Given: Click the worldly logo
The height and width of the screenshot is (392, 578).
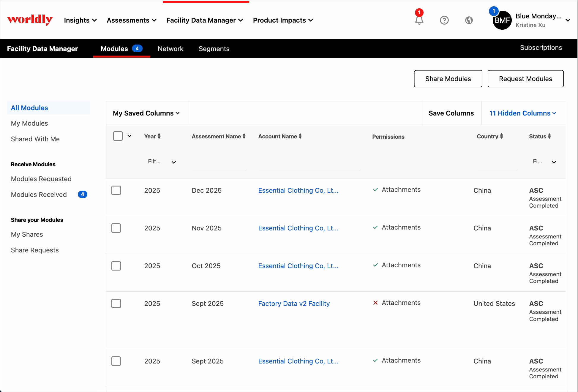Looking at the screenshot, I should (30, 20).
